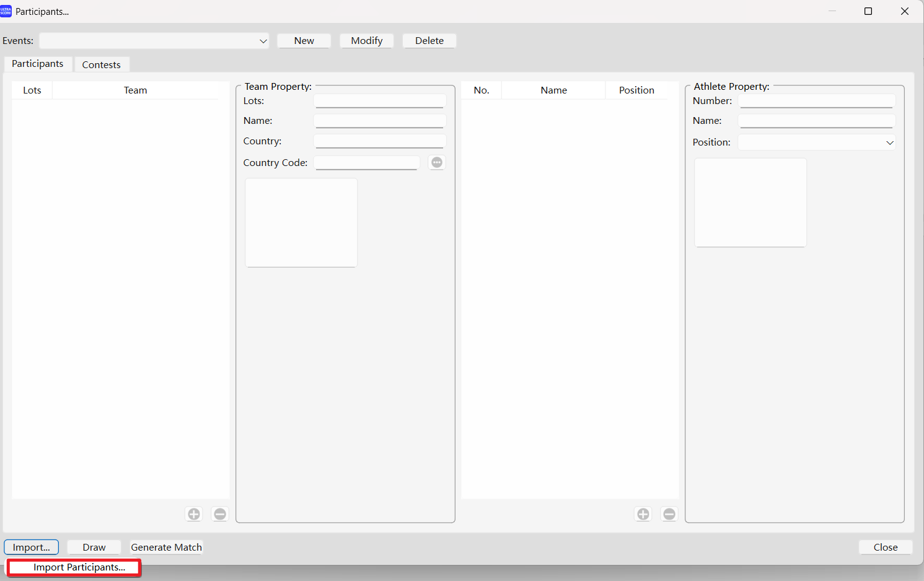Click the athlete photo placeholder box

pyautogui.click(x=750, y=203)
